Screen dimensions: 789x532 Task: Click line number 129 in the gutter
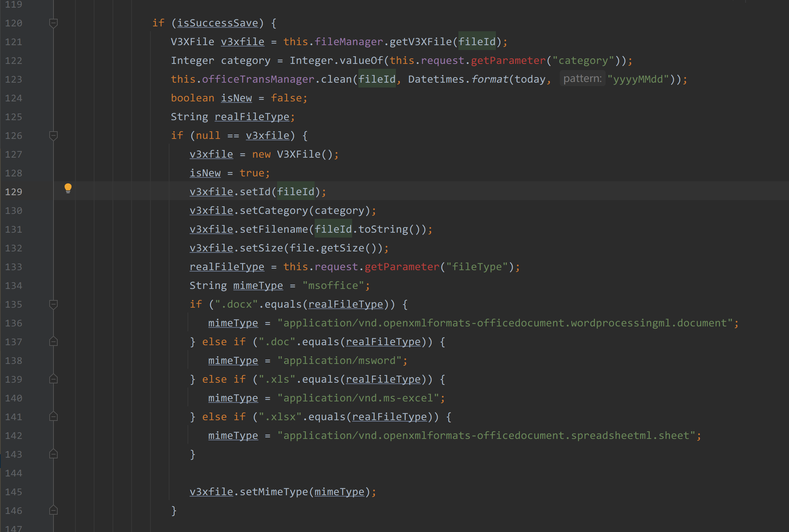tap(14, 192)
